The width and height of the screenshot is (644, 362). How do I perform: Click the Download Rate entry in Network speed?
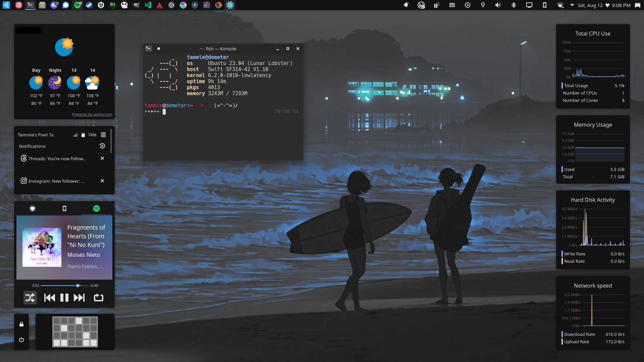[x=593, y=334]
